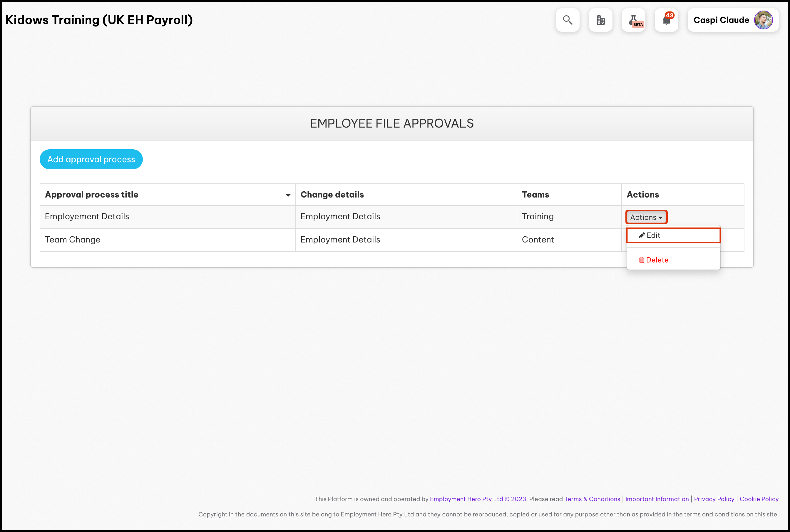
Task: Click the organisation building icon
Action: coord(600,20)
